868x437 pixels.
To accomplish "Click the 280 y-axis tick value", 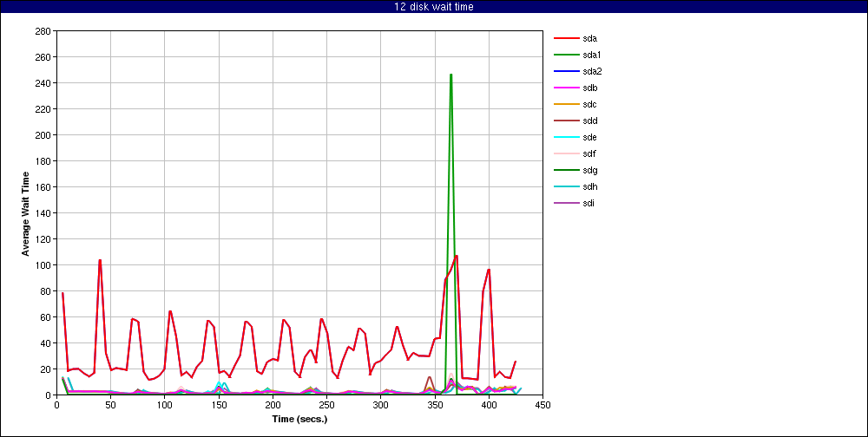I will 43,31.
